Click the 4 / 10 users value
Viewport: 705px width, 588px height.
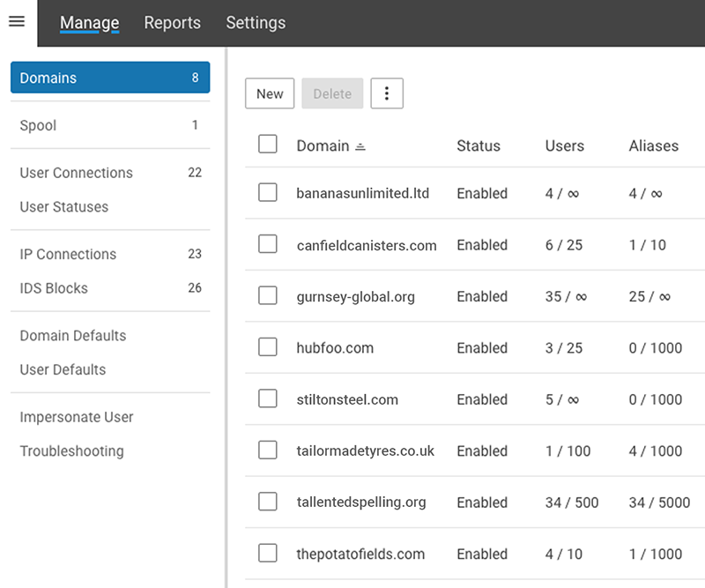click(564, 554)
